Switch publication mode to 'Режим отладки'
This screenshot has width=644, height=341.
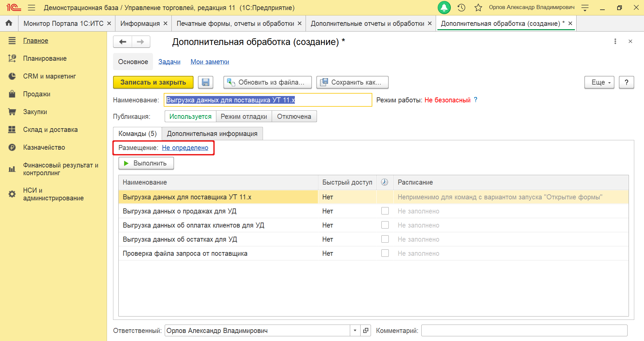coord(244,116)
